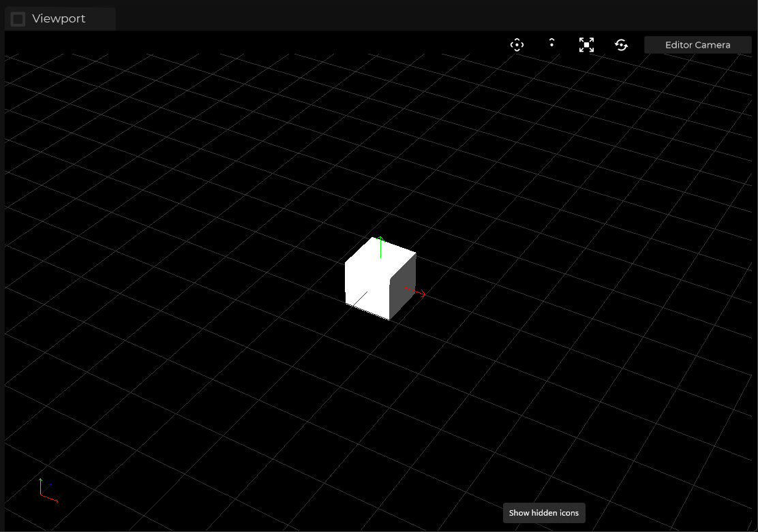This screenshot has width=758, height=532.
Task: Click the frame-all expand arrows icon
Action: click(x=586, y=45)
